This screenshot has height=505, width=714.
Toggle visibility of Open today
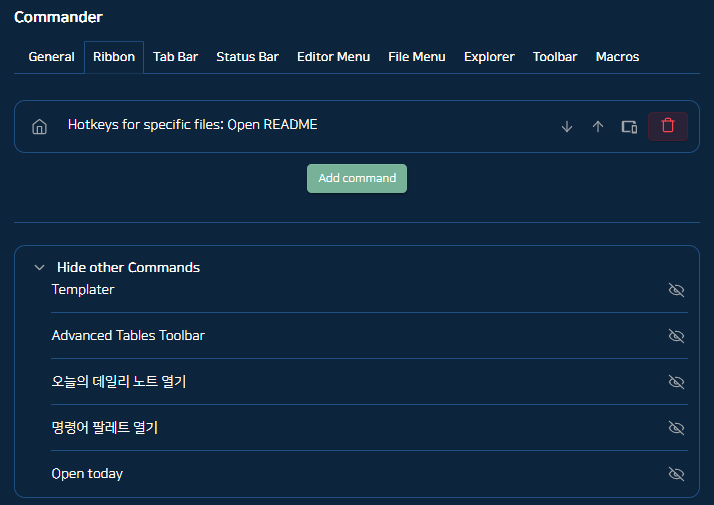pos(676,474)
